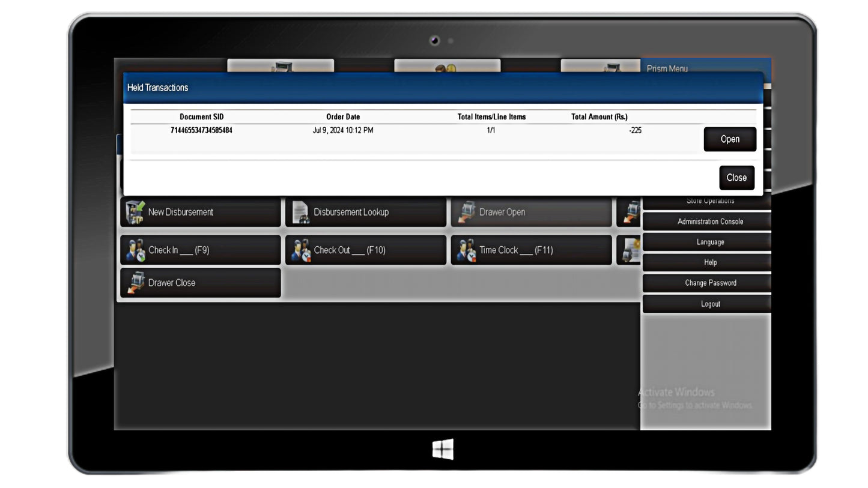Screen dimensions: 868x488
Task: Click the Disbursement Lookup document icon
Action: pyautogui.click(x=300, y=212)
